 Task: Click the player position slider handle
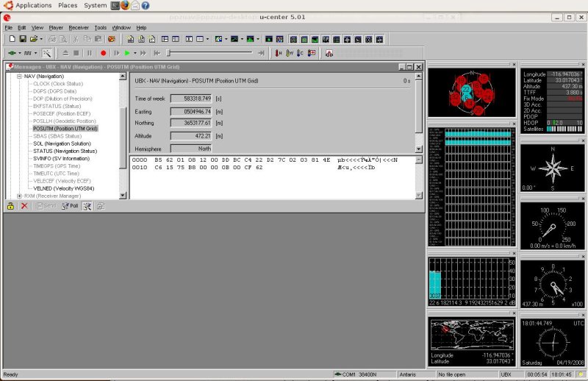pos(169,53)
